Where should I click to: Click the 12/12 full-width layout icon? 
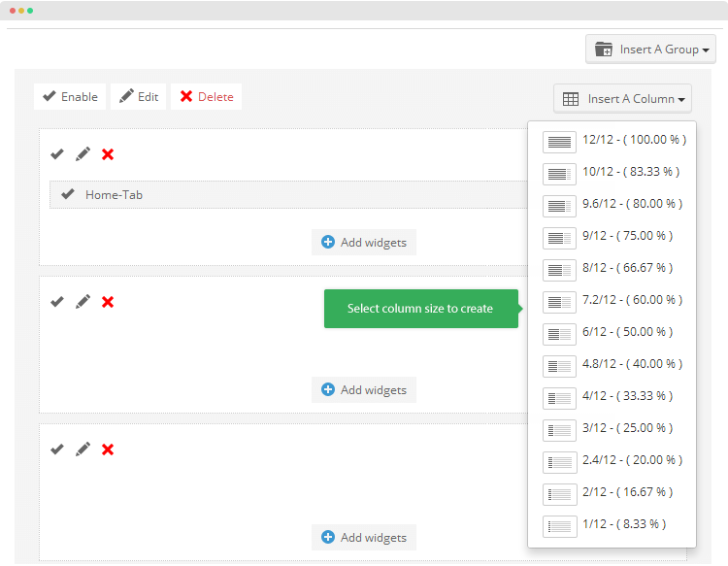coord(559,142)
